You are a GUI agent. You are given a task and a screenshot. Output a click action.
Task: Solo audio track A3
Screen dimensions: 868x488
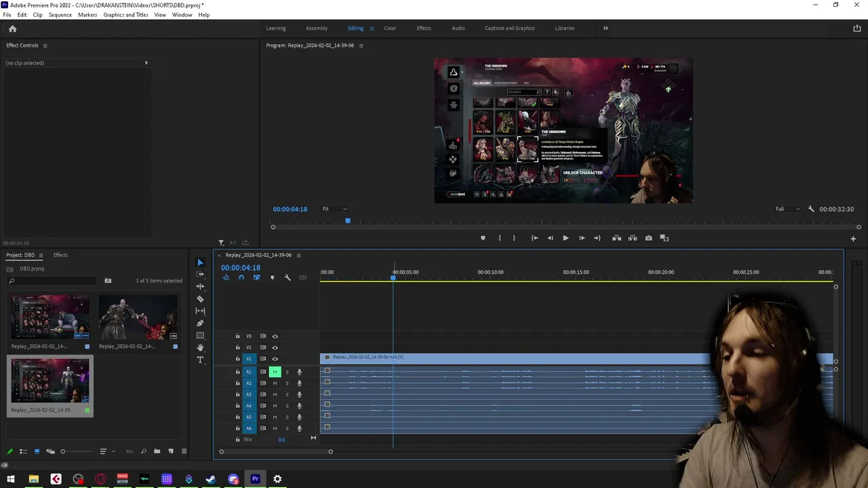[x=287, y=394]
